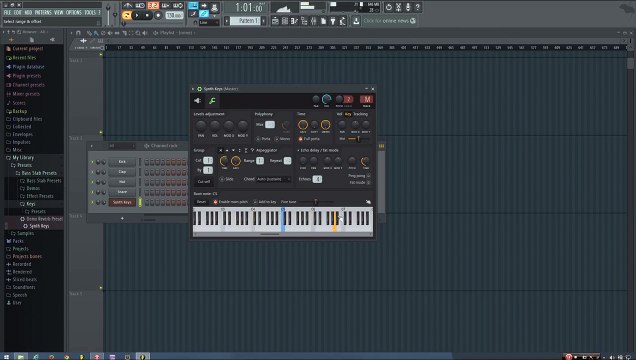Collapse the Bass Stab Presets folder
Image resolution: width=636 pixels, height=360 pixels.
39,173
